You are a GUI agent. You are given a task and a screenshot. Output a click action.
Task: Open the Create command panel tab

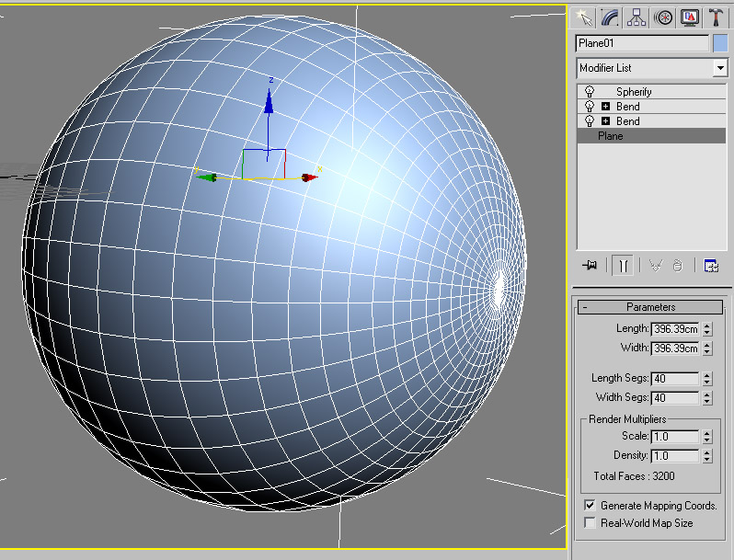coord(583,17)
